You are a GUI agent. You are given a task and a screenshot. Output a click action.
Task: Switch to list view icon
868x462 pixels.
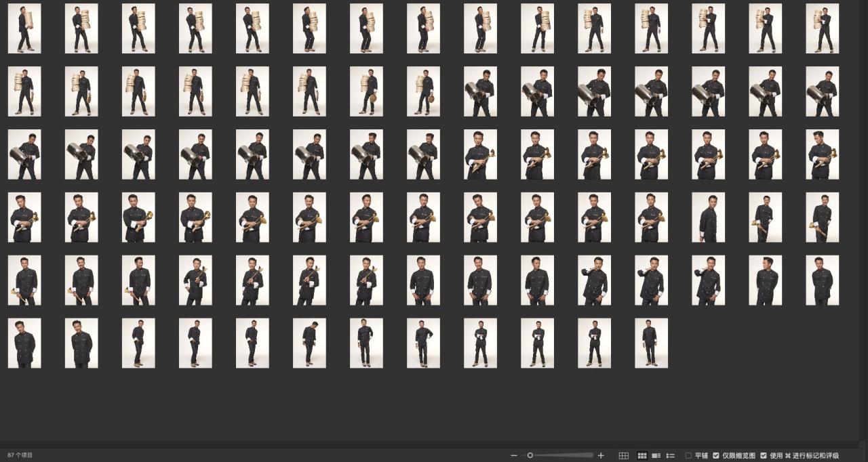(x=671, y=455)
